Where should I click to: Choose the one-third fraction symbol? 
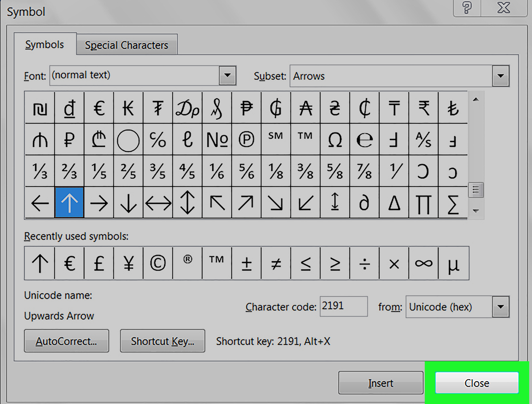click(x=40, y=171)
